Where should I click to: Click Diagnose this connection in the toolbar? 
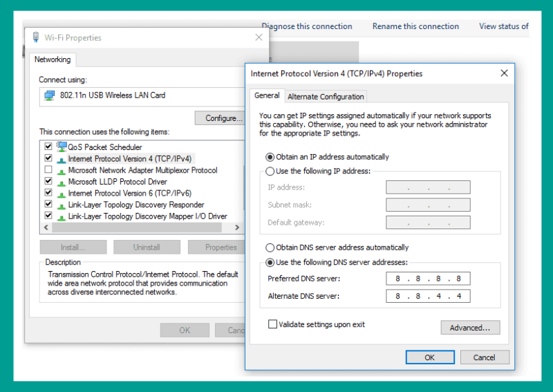tap(307, 26)
